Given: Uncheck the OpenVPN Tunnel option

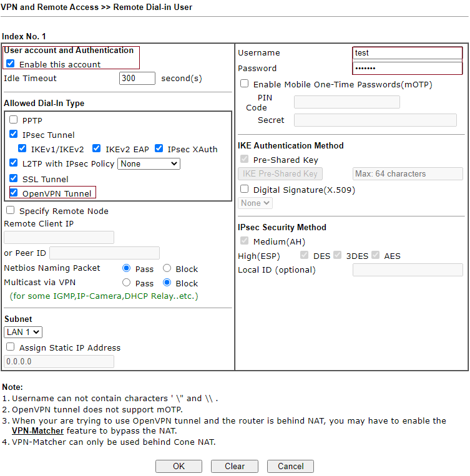Looking at the screenshot, I should point(14,193).
